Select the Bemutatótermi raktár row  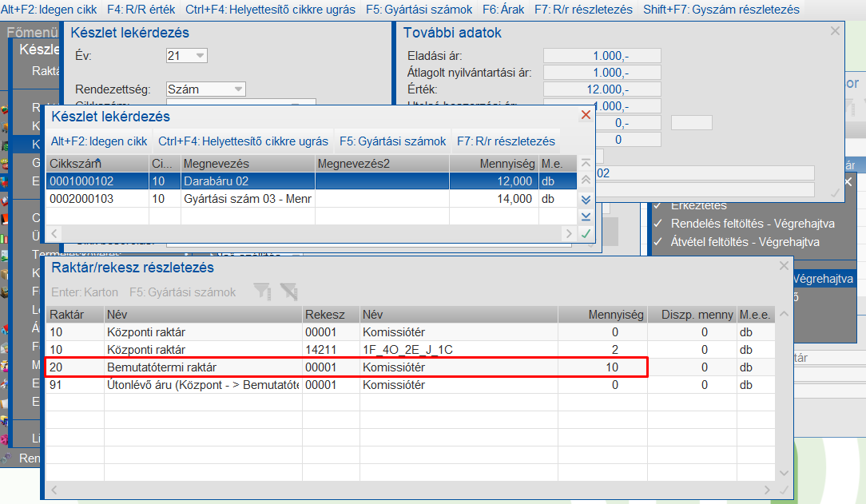click(x=411, y=367)
